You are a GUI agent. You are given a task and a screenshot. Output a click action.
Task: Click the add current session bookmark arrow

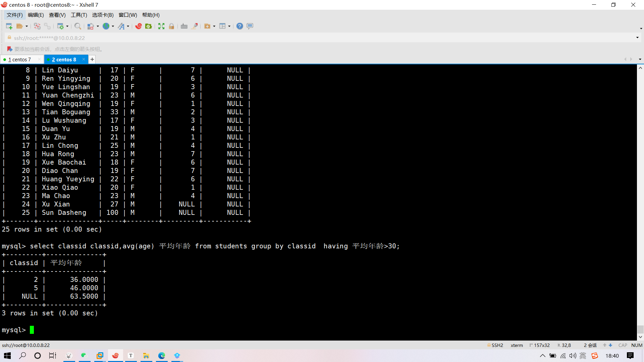[9, 49]
